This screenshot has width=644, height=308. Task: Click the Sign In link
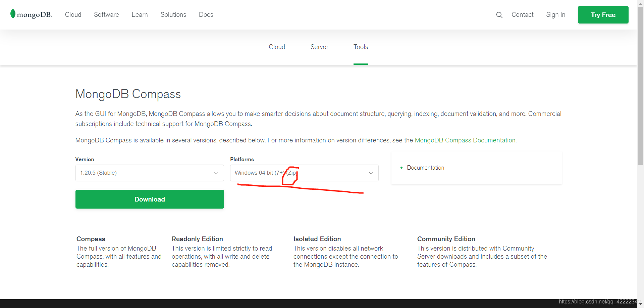[x=555, y=15]
